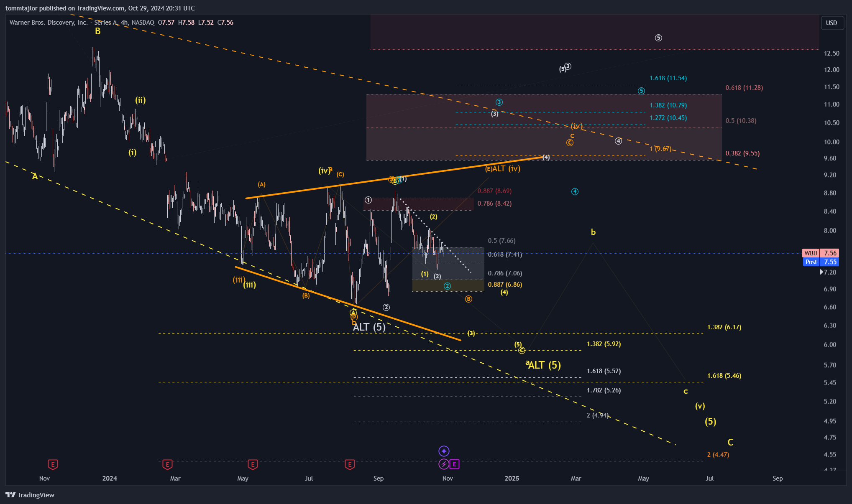Open the magenta E upcoming earnings marker
852x504 pixels.
(455, 464)
